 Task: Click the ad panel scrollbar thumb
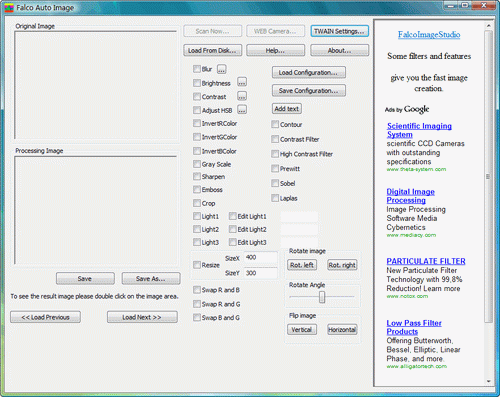(488, 177)
